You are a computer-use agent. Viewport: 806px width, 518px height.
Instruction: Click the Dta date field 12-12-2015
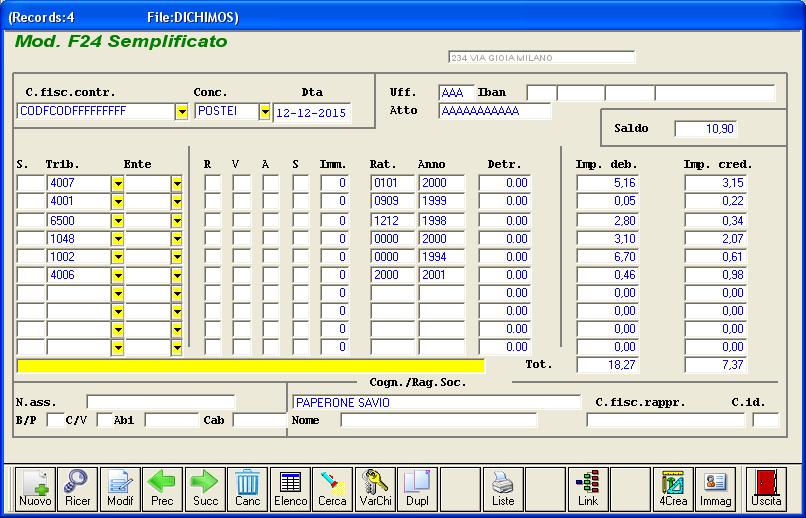tap(312, 113)
